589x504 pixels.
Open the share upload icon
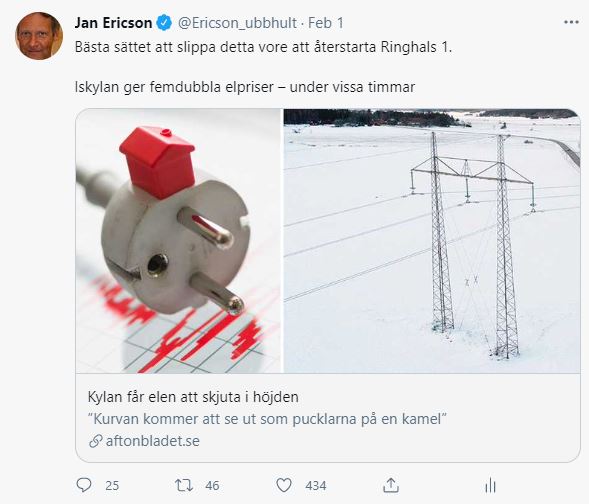391,485
